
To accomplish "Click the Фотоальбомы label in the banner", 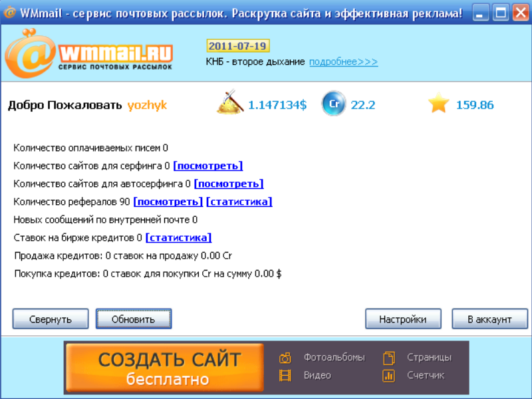I will (334, 357).
